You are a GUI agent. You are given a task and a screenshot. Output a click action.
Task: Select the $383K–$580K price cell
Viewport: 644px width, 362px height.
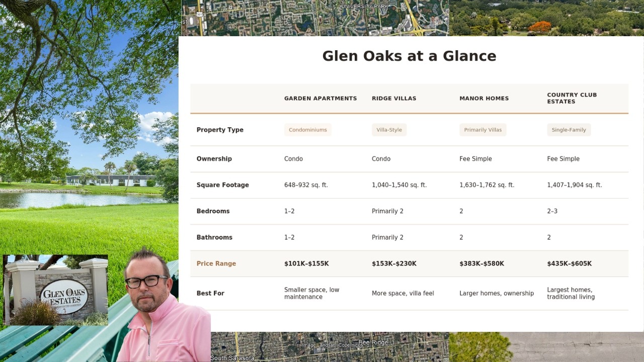tap(481, 263)
